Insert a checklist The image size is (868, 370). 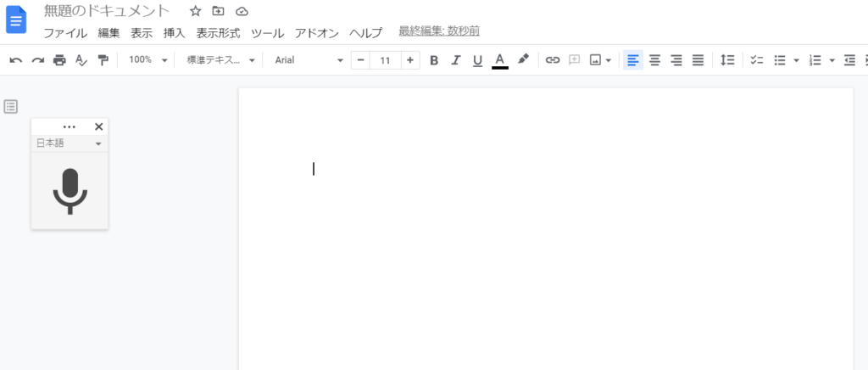(757, 60)
